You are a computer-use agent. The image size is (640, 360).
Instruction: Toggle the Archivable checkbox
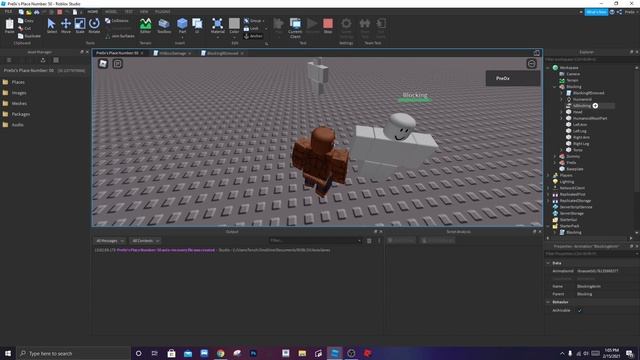pos(579,310)
